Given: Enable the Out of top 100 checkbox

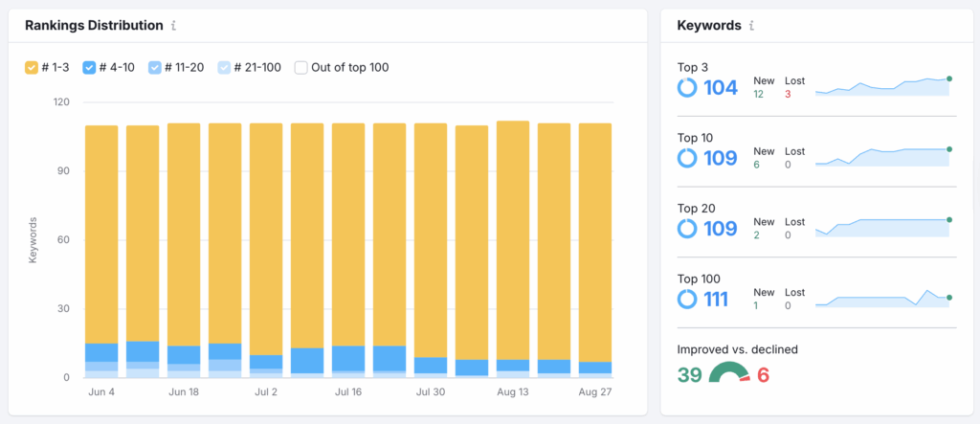Looking at the screenshot, I should coord(301,68).
